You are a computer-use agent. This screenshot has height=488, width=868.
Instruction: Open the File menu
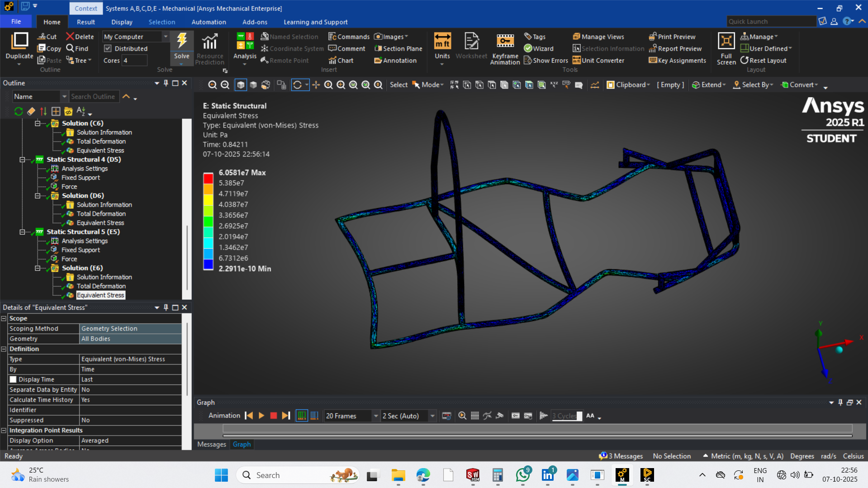(16, 22)
